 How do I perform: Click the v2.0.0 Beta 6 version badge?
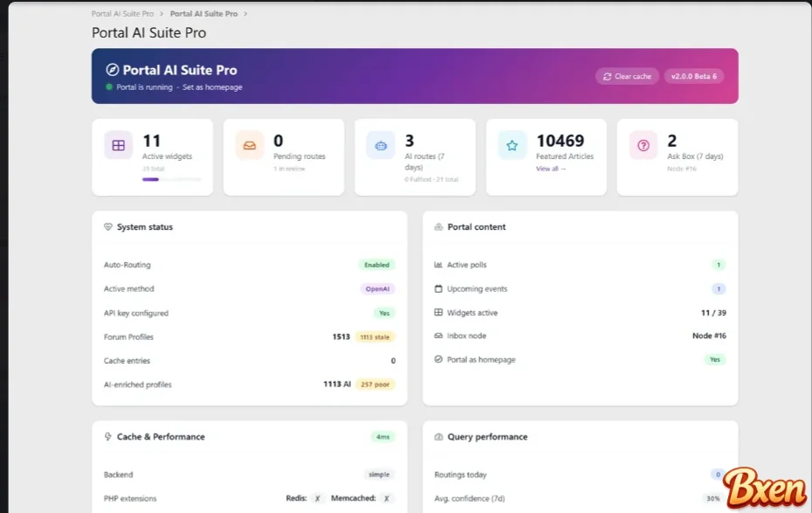click(x=694, y=76)
